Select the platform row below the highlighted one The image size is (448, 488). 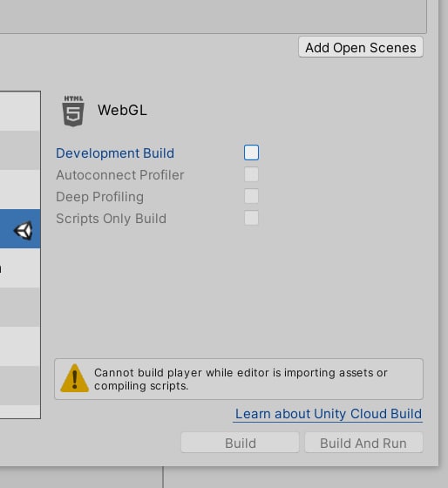pos(20,268)
